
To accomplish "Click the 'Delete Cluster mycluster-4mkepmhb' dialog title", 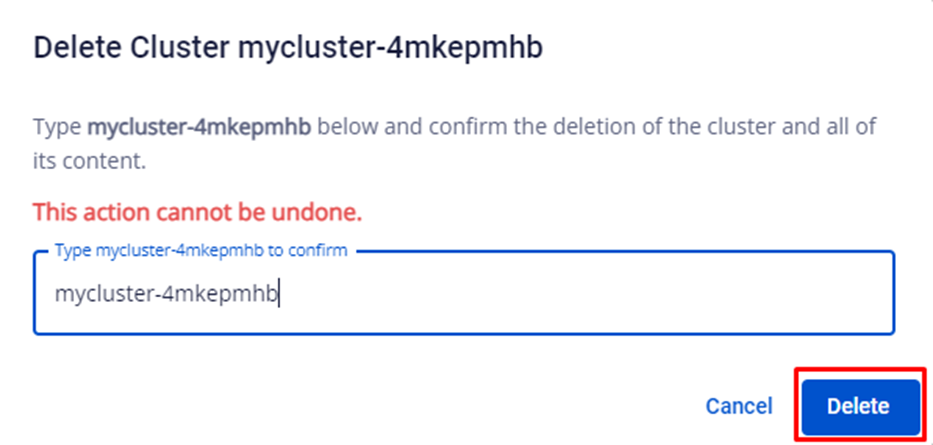I will pyautogui.click(x=288, y=47).
